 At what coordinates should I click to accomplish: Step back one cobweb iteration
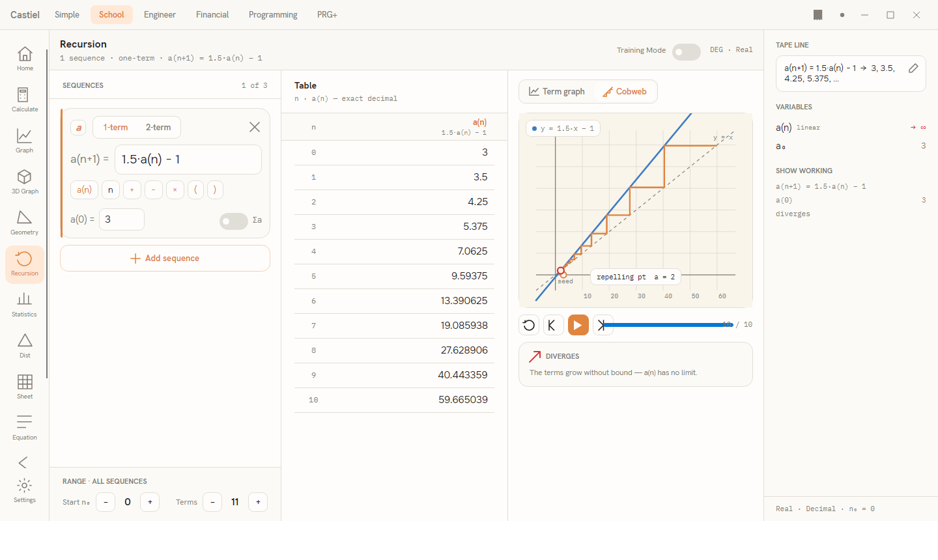pyautogui.click(x=552, y=325)
